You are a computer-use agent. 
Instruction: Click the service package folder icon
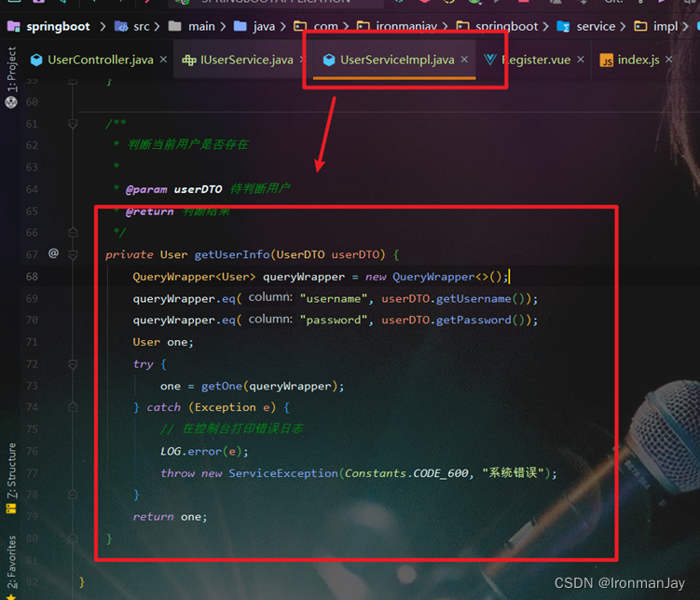[x=563, y=27]
